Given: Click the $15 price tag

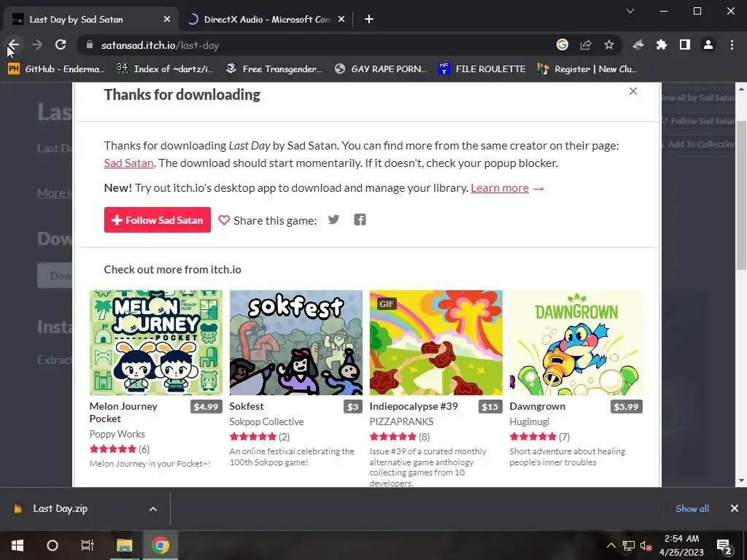Looking at the screenshot, I should coord(489,407).
